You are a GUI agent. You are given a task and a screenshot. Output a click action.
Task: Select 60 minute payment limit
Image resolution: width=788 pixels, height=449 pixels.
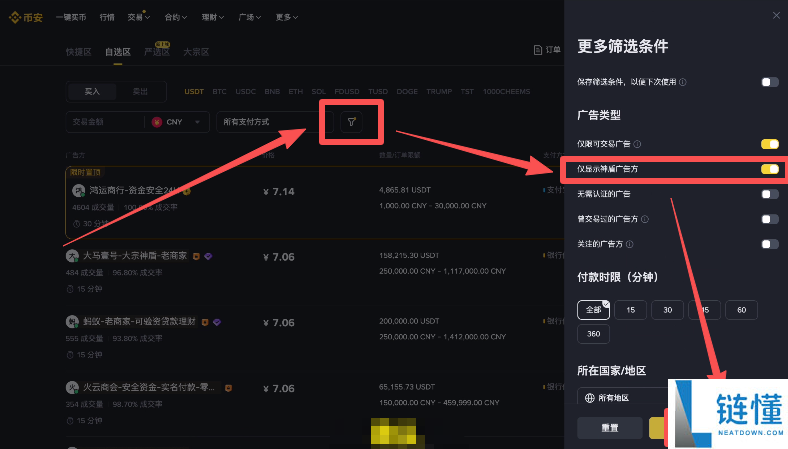741,310
